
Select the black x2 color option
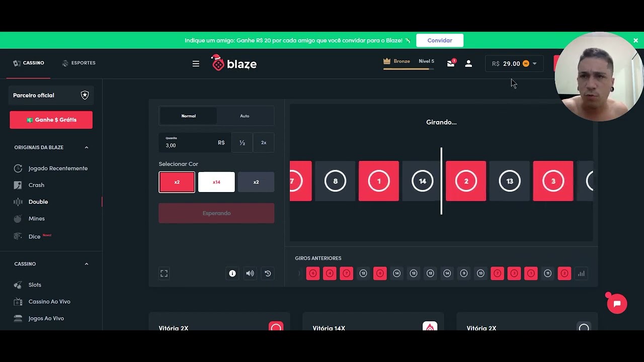pyautogui.click(x=256, y=182)
